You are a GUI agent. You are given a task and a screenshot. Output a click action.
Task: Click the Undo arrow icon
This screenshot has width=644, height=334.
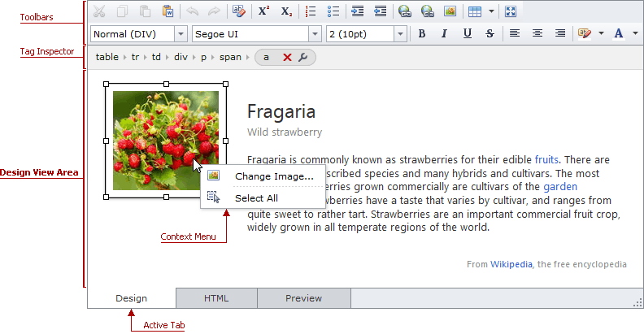[x=192, y=11]
